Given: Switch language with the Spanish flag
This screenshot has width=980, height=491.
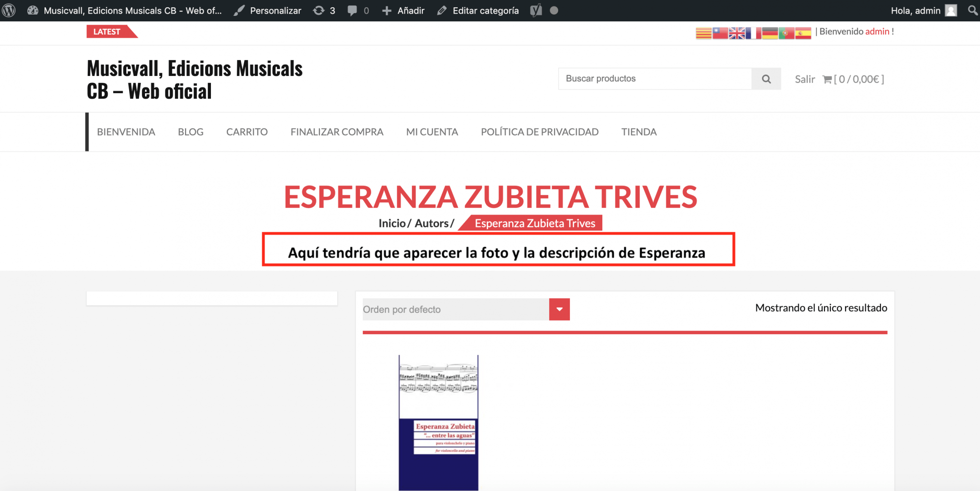Looking at the screenshot, I should [x=803, y=33].
